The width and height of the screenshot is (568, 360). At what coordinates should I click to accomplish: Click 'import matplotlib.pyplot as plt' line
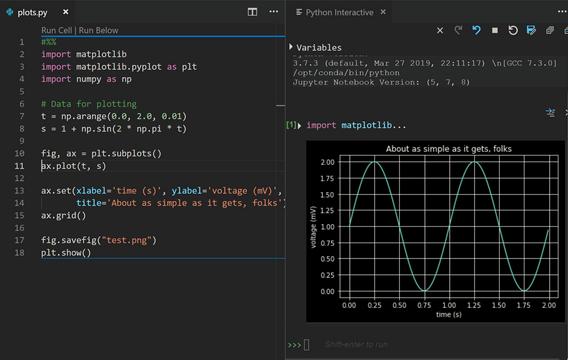pos(119,67)
